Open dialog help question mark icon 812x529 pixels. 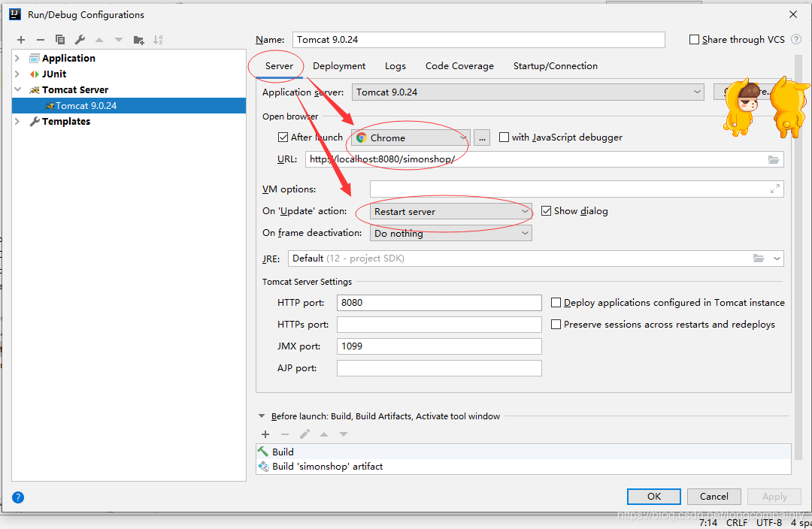[x=18, y=497]
